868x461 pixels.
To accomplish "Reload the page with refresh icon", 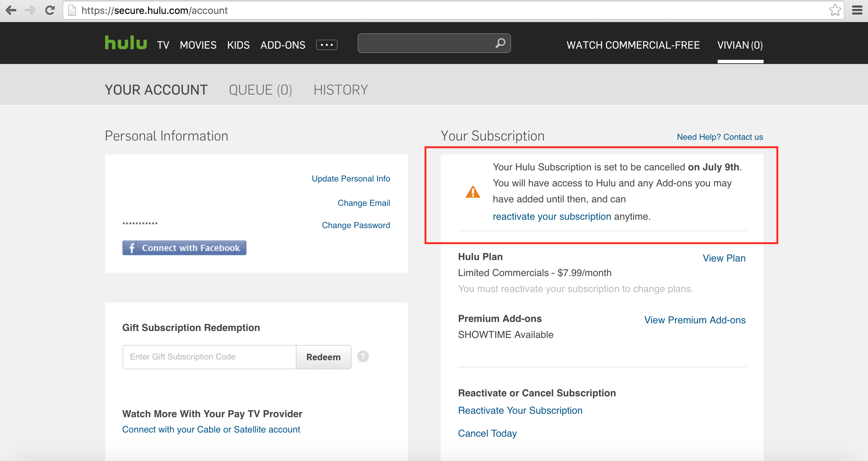I will tap(50, 10).
